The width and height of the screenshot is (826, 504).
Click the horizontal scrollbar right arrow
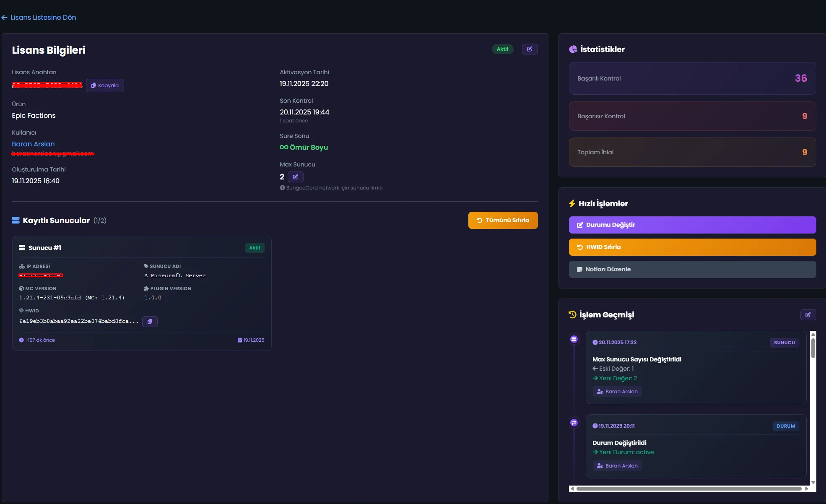tap(807, 488)
